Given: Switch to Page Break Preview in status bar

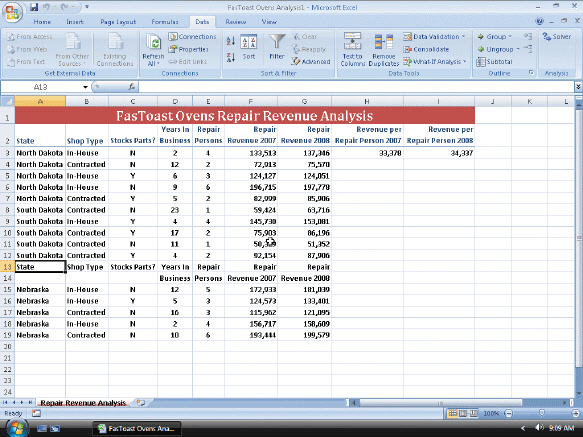Looking at the screenshot, I should [474, 413].
